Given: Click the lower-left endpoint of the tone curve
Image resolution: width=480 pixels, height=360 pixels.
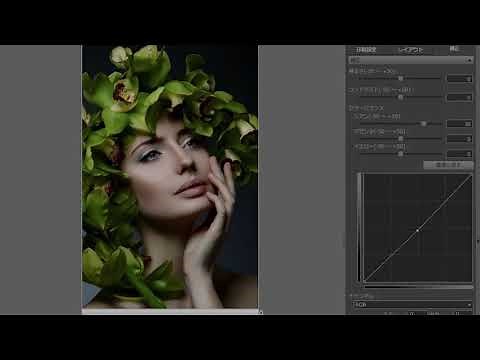Looking at the screenshot, I should pos(364,281).
